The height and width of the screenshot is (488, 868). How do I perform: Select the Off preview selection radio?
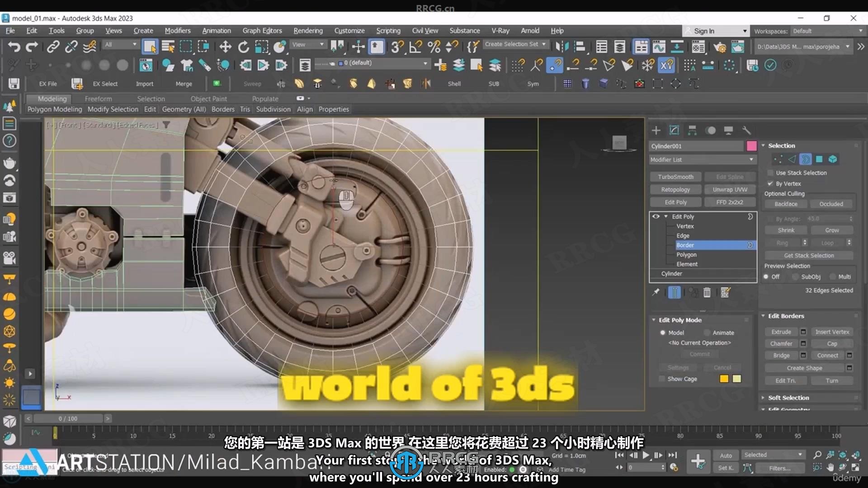point(766,277)
